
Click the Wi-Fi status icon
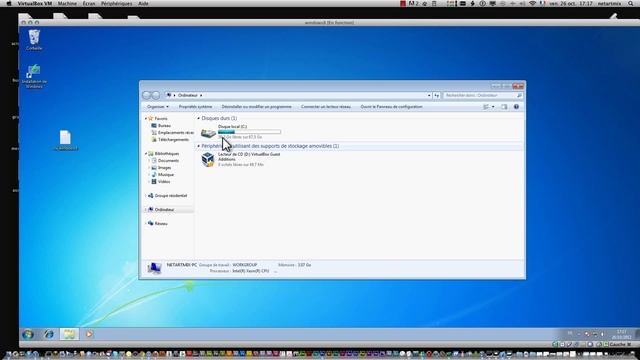tap(532, 3)
